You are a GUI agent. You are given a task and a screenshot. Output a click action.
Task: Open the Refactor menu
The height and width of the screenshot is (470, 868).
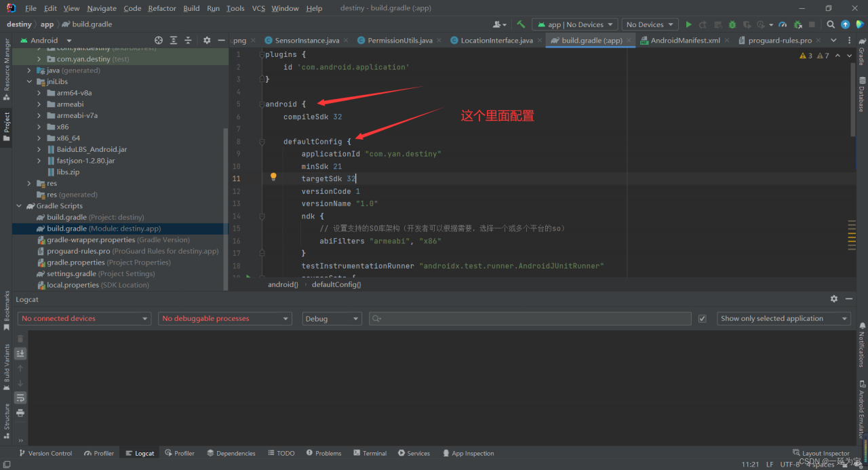(161, 8)
